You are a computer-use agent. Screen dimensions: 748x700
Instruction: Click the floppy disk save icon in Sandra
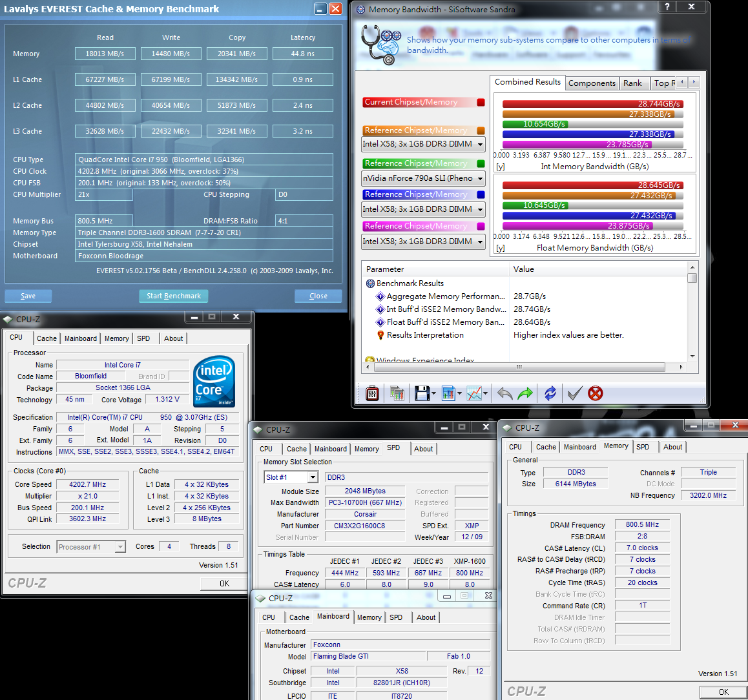422,393
